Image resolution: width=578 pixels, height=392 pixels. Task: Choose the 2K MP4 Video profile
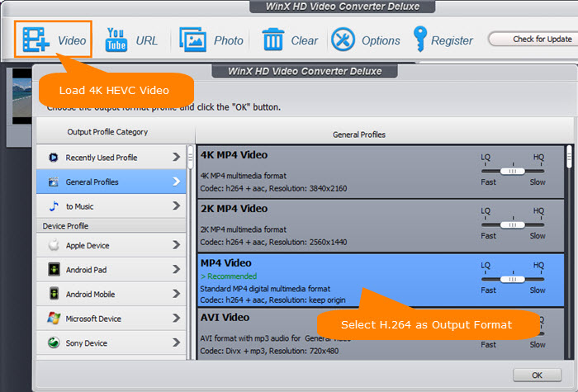point(381,226)
